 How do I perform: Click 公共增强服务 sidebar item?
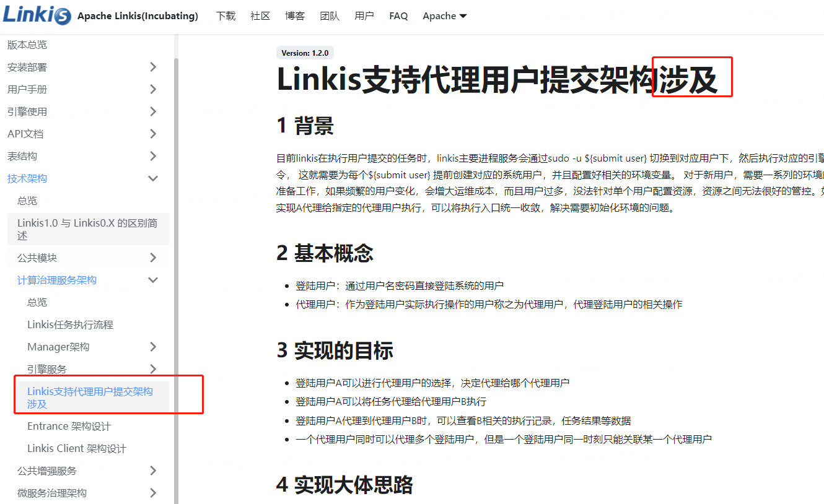[47, 471]
